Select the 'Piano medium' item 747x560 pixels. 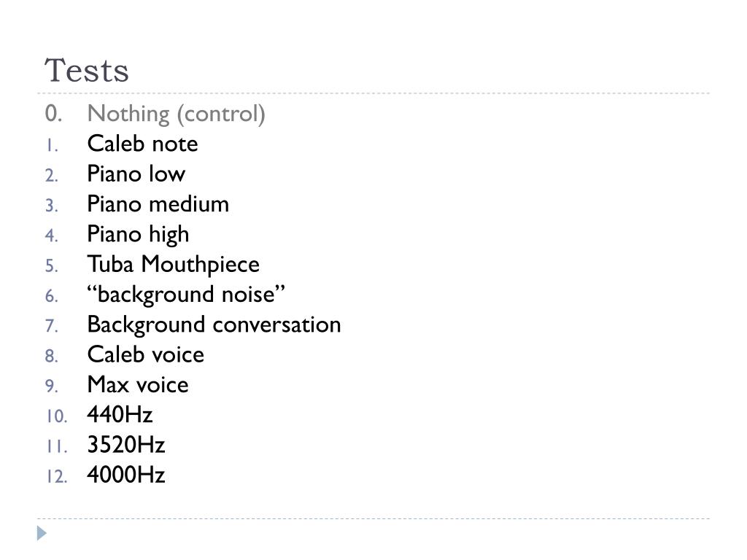click(x=158, y=204)
